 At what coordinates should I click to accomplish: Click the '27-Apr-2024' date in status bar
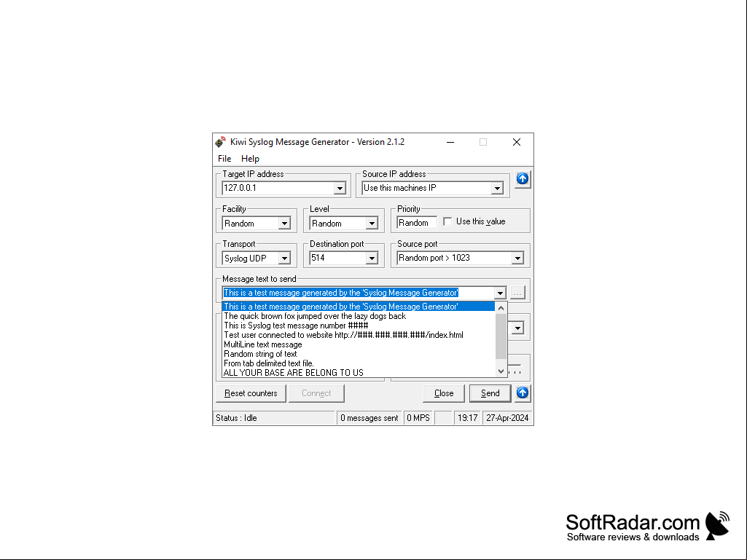[x=507, y=418]
